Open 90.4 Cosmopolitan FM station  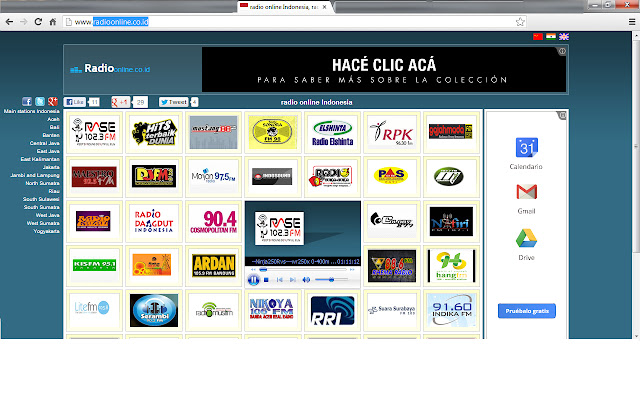click(213, 222)
